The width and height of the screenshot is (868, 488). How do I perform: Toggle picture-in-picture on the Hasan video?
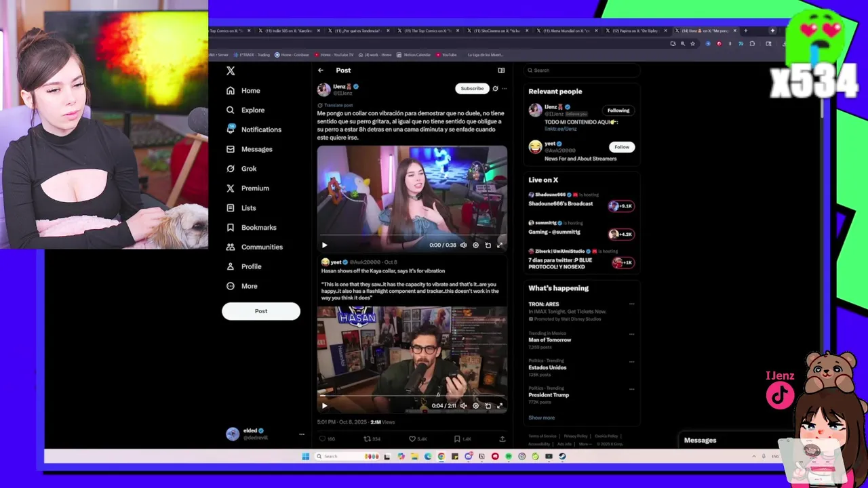(x=488, y=406)
